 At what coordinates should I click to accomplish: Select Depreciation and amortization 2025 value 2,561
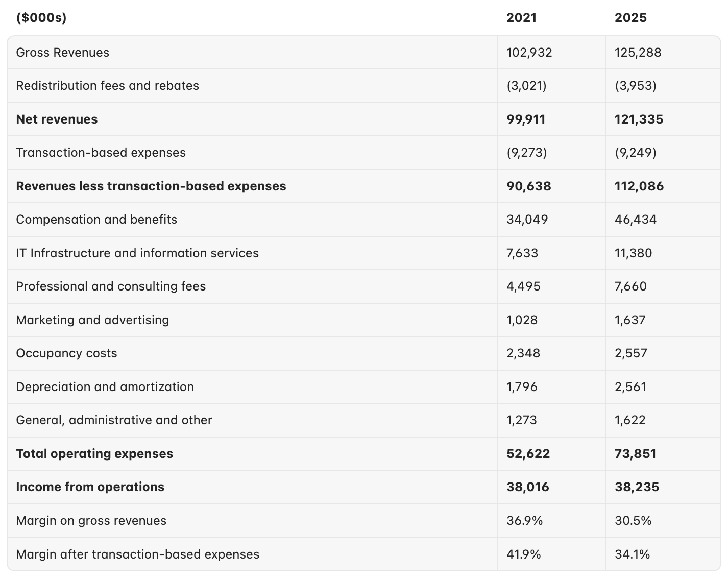click(630, 387)
